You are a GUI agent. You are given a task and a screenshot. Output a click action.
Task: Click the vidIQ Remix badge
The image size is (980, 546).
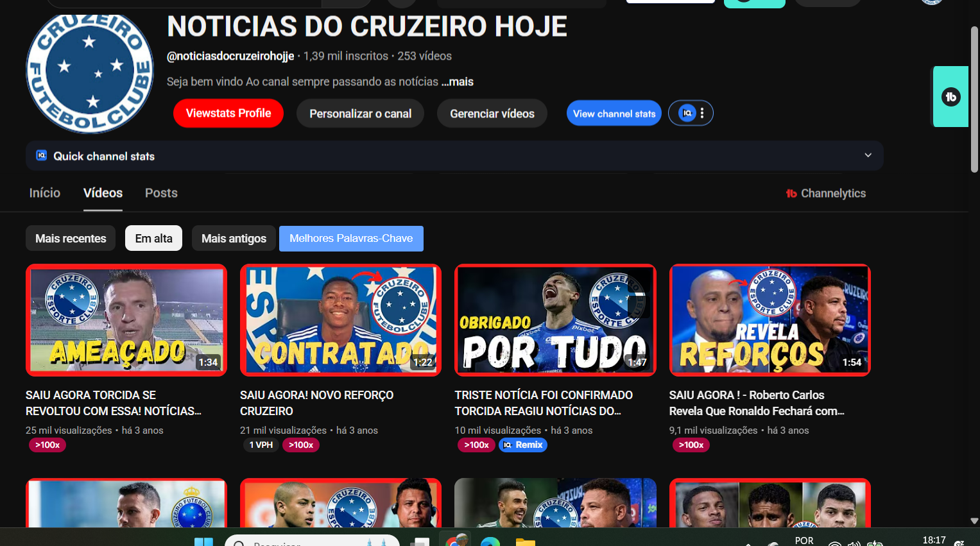(x=523, y=445)
